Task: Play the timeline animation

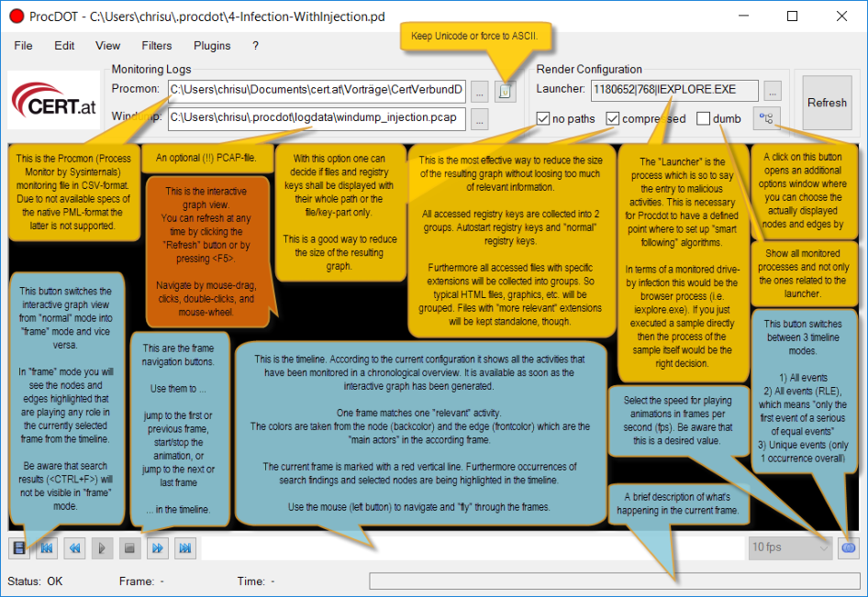Action: (x=102, y=547)
